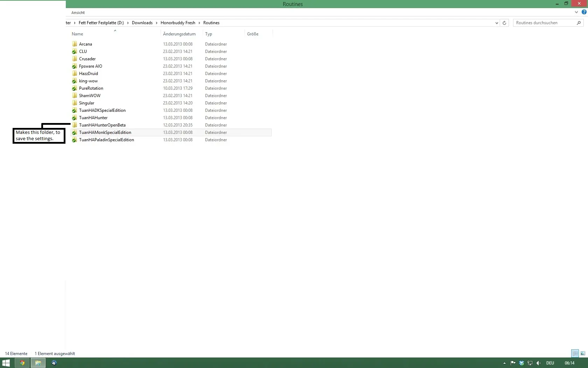Image resolution: width=588 pixels, height=368 pixels.
Task: Switch to details view using the status bar icon
Action: (575, 353)
